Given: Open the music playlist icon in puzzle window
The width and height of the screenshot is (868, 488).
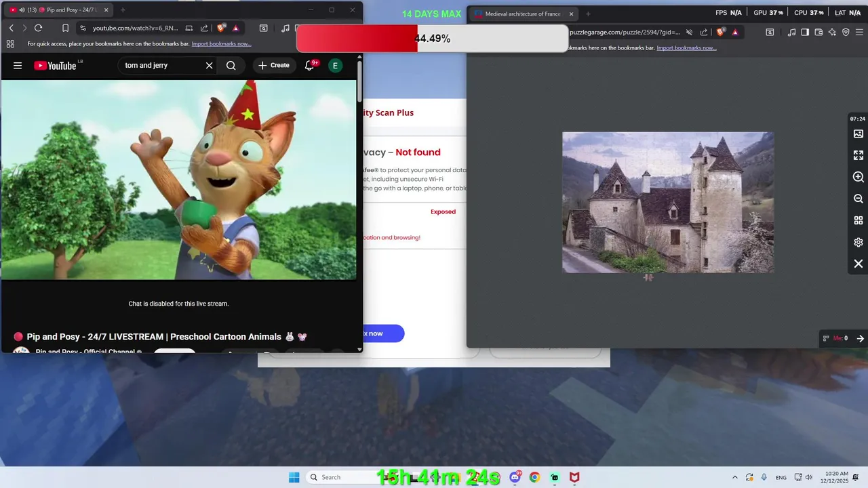Looking at the screenshot, I should tap(791, 32).
